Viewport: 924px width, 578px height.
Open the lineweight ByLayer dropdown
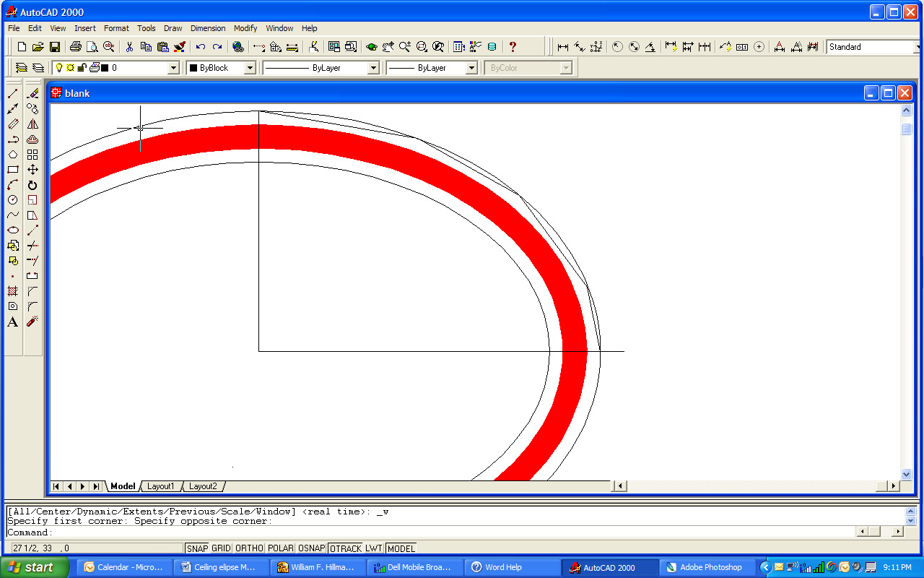click(x=471, y=68)
